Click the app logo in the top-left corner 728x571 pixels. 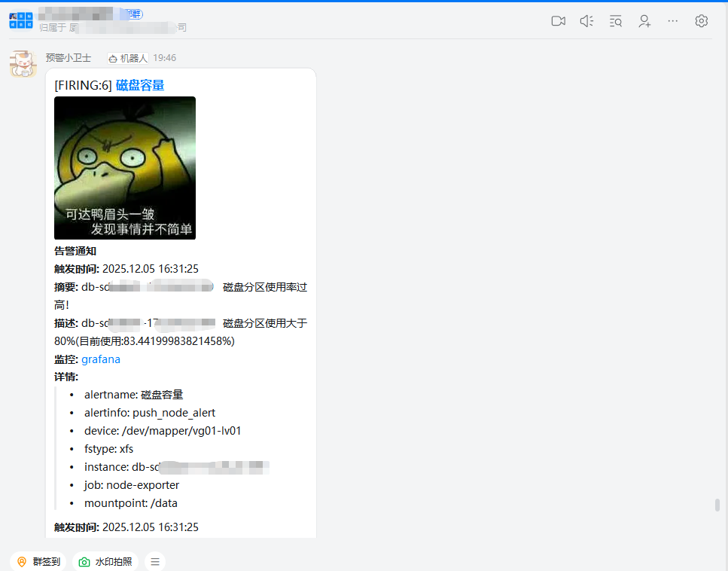(20, 20)
